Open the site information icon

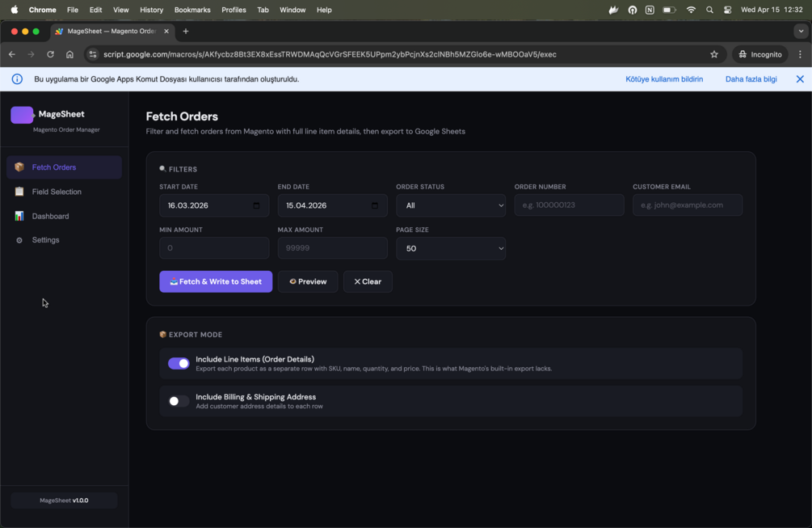point(93,54)
